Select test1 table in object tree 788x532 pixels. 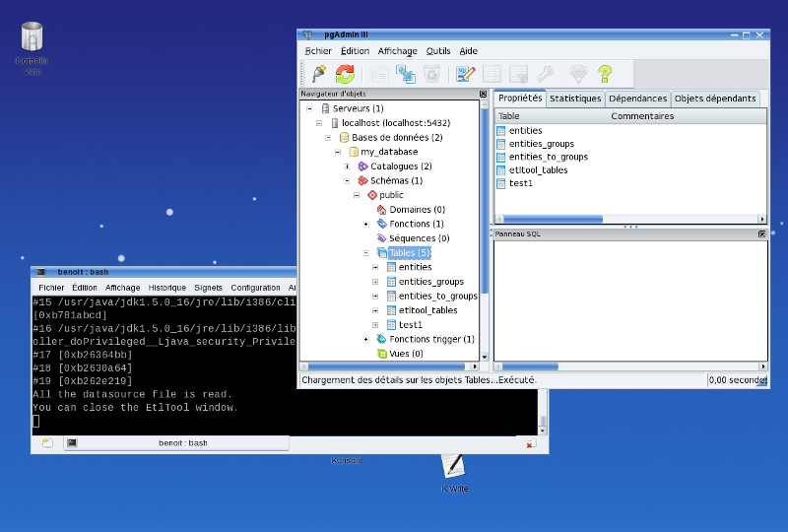click(x=410, y=324)
